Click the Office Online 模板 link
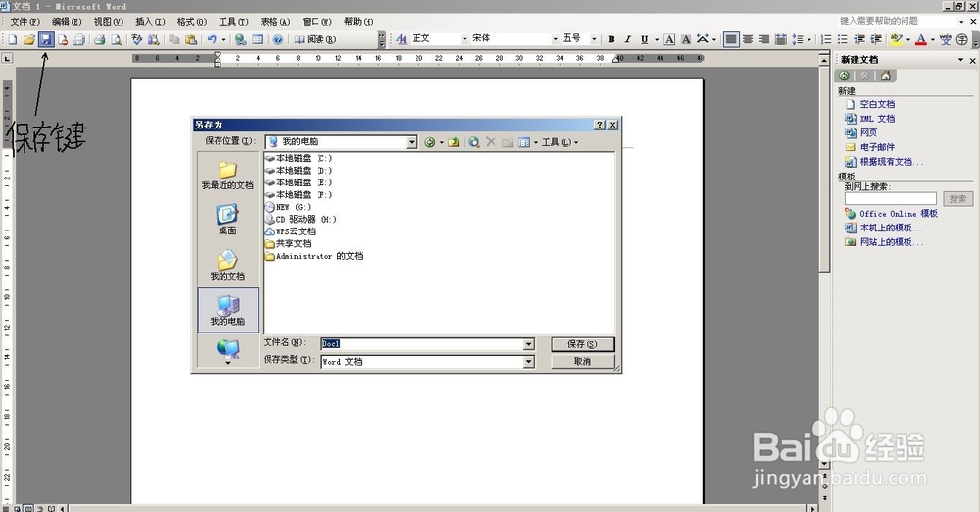 898,214
